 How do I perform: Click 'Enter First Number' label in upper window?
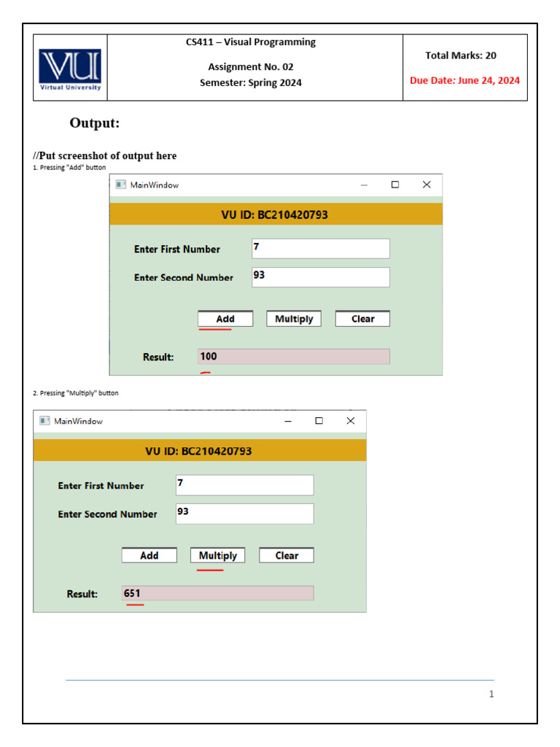(177, 249)
